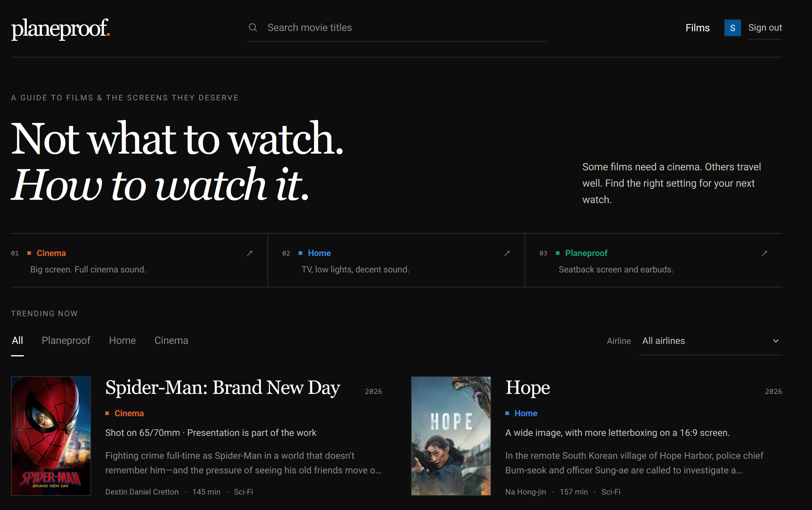812x510 pixels.
Task: Open the Hope film title
Action: [528, 388]
